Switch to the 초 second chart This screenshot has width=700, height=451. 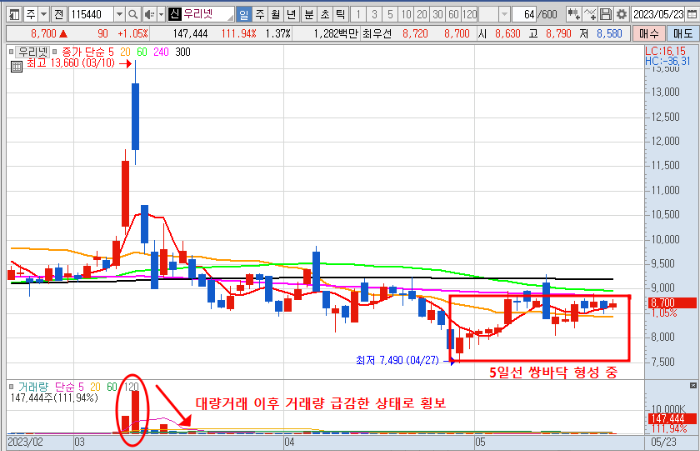[x=325, y=15]
